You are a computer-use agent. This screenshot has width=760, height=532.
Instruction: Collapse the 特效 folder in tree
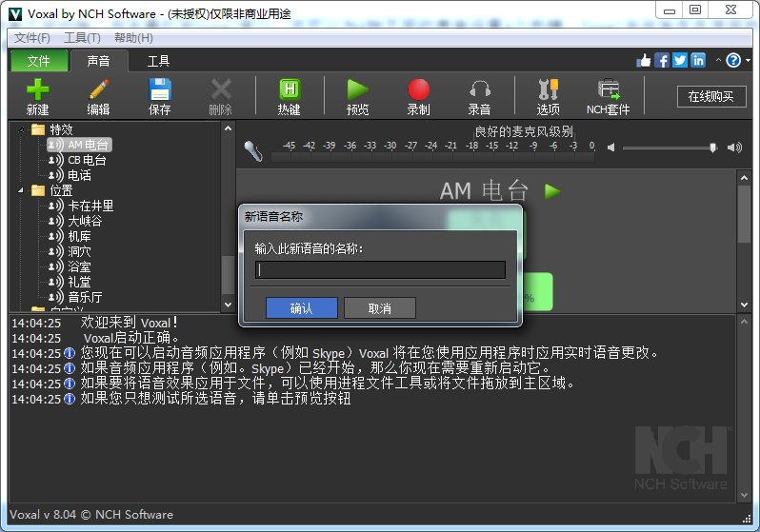click(x=21, y=129)
